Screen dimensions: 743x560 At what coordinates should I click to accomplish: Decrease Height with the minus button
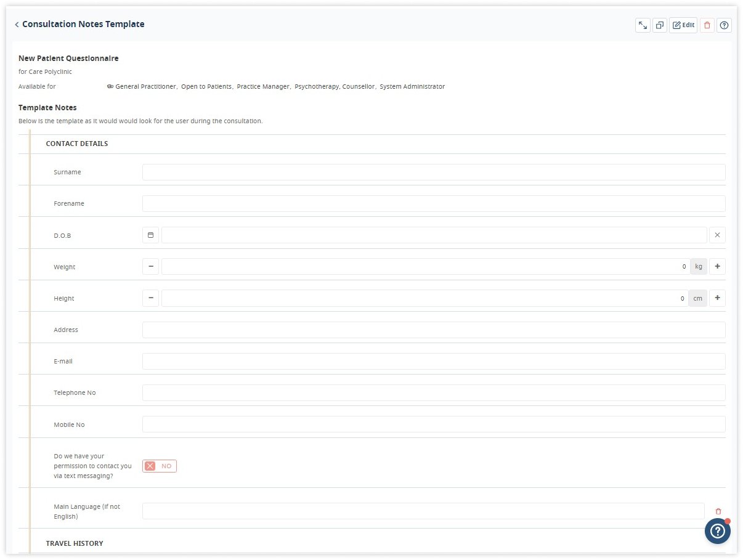pos(150,298)
